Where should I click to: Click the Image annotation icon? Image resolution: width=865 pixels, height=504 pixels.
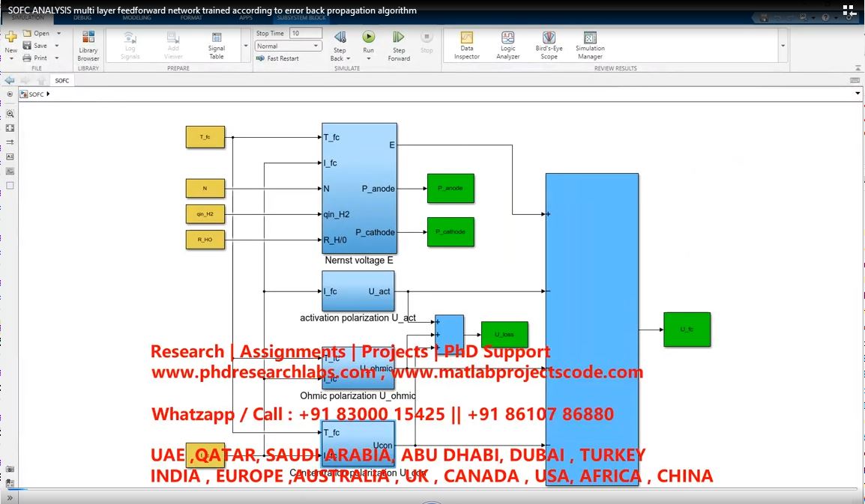(10, 171)
